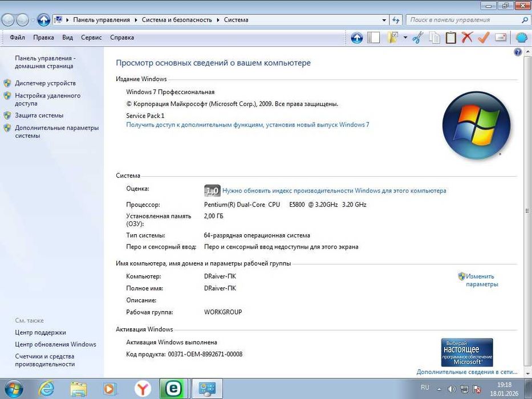
Task: Open the Справка menu
Action: [x=122, y=38]
